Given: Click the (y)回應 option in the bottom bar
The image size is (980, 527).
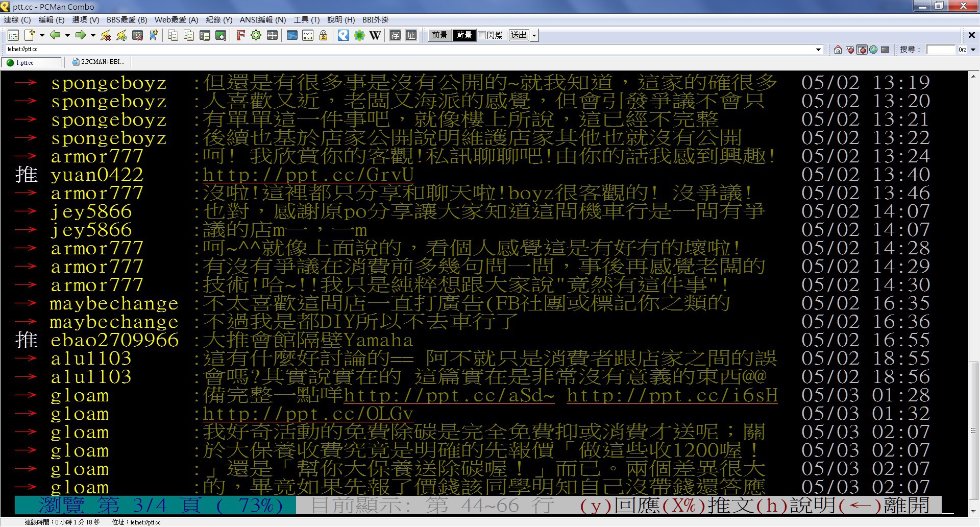Looking at the screenshot, I should 620,506.
